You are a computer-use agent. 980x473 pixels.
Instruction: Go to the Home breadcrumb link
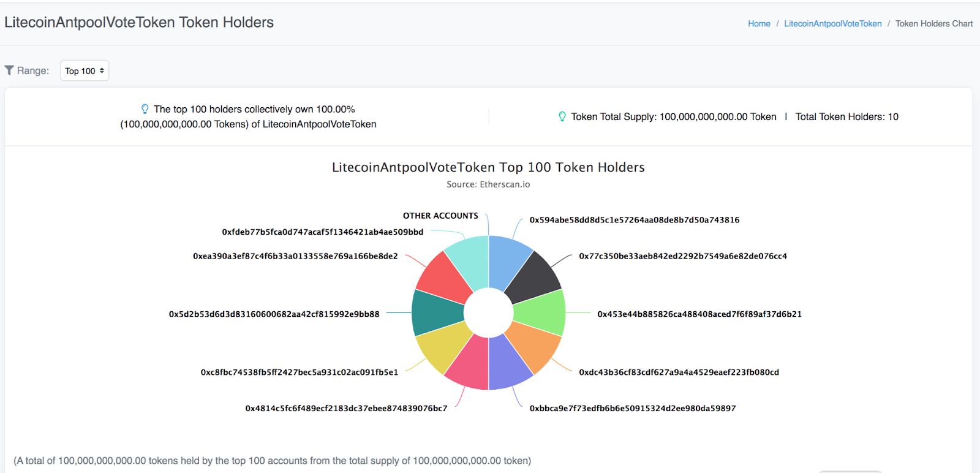point(759,23)
